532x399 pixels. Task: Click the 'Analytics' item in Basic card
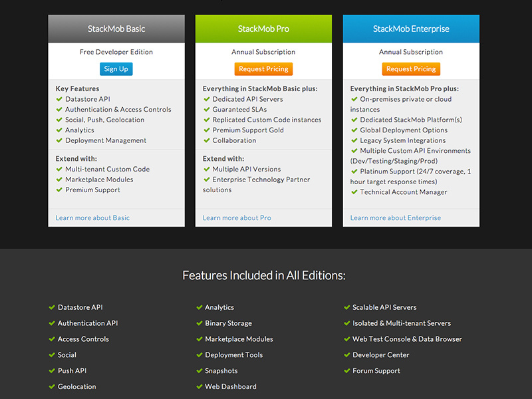(80, 130)
